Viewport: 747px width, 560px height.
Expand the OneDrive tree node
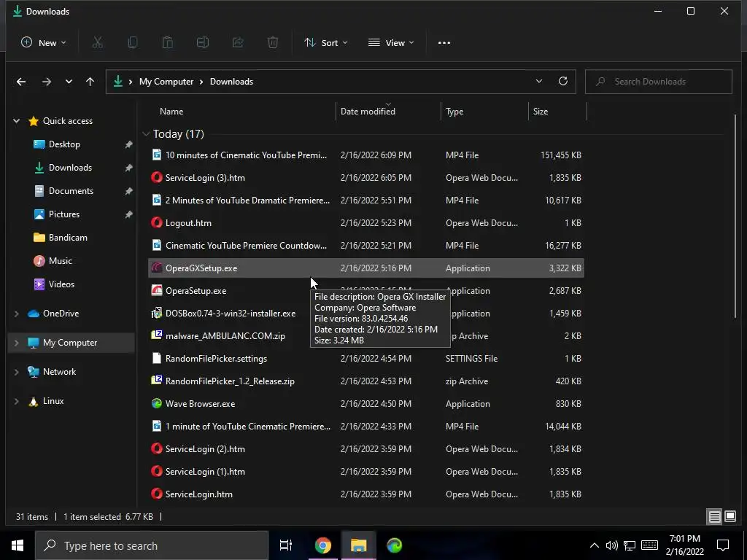click(17, 314)
